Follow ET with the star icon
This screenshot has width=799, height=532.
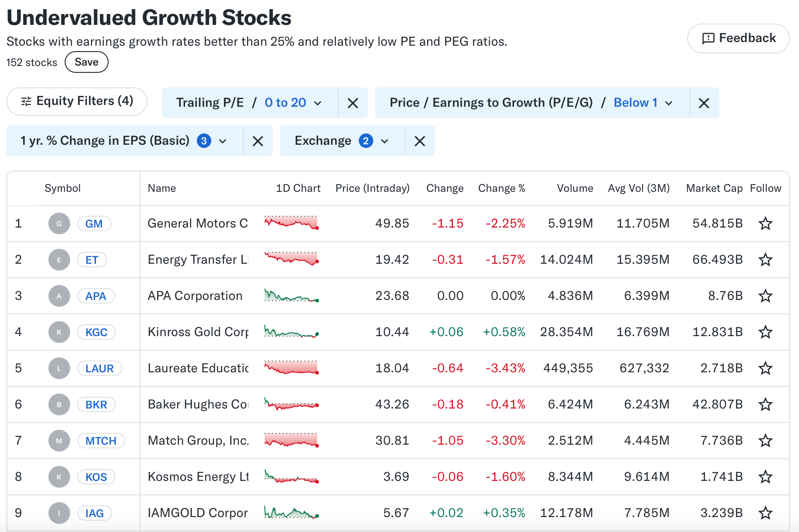pyautogui.click(x=765, y=260)
